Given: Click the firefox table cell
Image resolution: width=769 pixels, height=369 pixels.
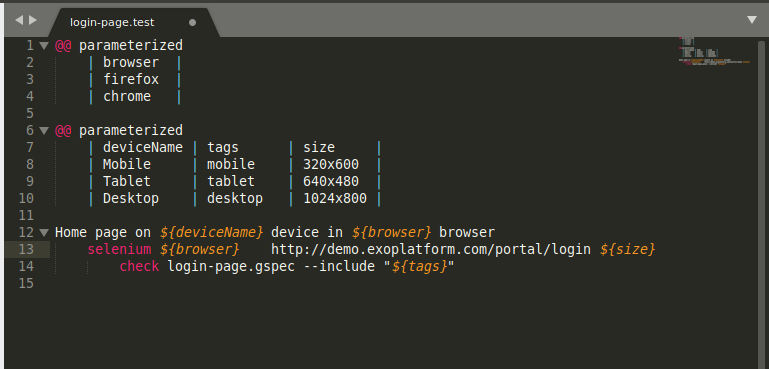Looking at the screenshot, I should pos(131,79).
